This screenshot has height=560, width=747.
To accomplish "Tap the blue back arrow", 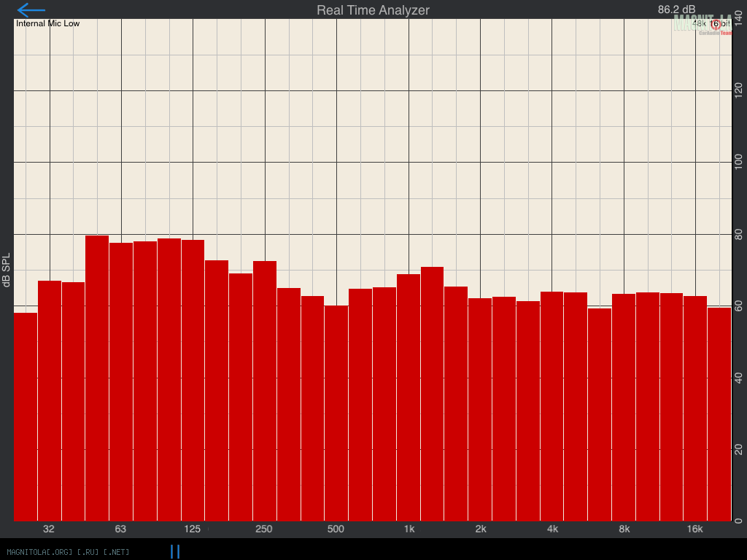I will pyautogui.click(x=31, y=10).
